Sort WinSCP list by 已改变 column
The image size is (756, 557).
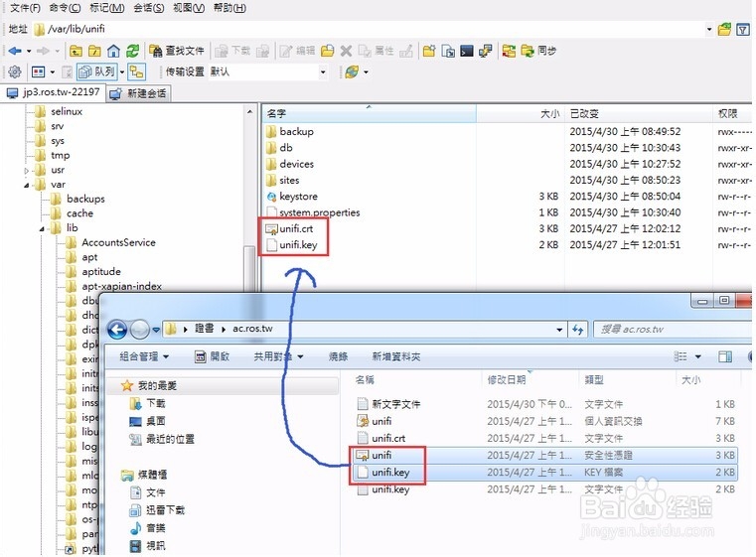[638, 114]
